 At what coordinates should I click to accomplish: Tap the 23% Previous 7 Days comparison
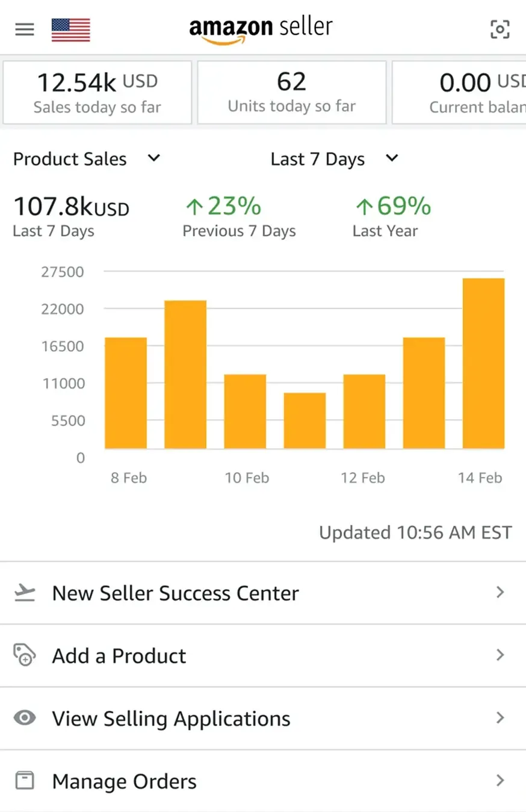click(x=239, y=217)
